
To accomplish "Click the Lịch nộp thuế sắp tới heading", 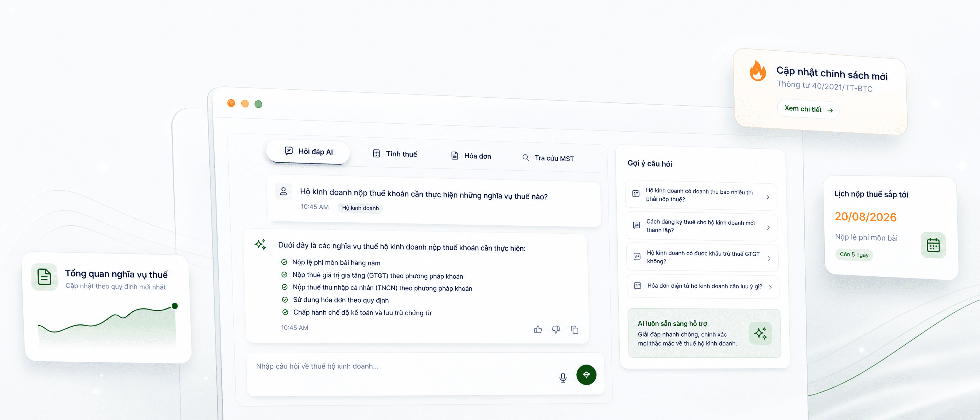I will click(871, 194).
